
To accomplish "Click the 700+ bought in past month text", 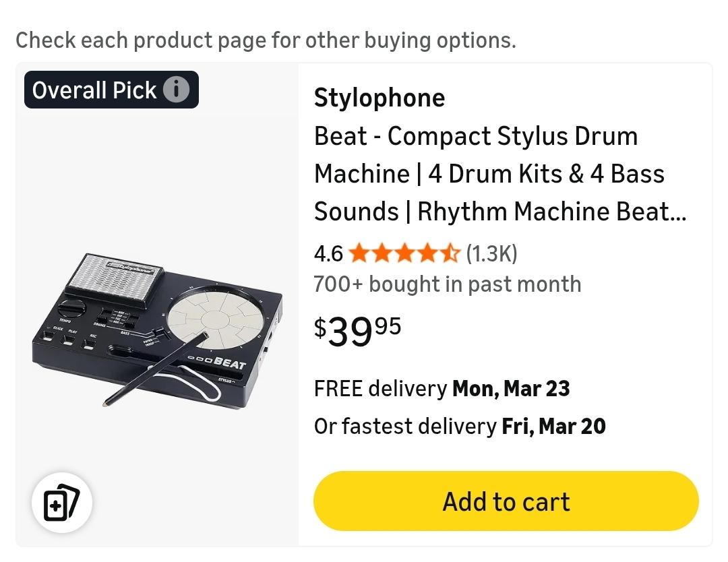I will click(448, 284).
